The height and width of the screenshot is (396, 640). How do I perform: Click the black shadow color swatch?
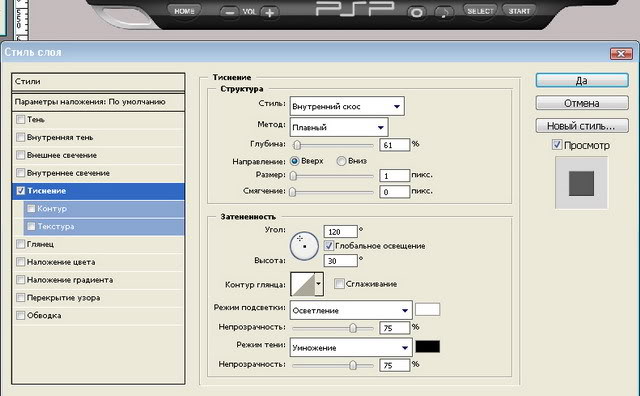tap(427, 347)
